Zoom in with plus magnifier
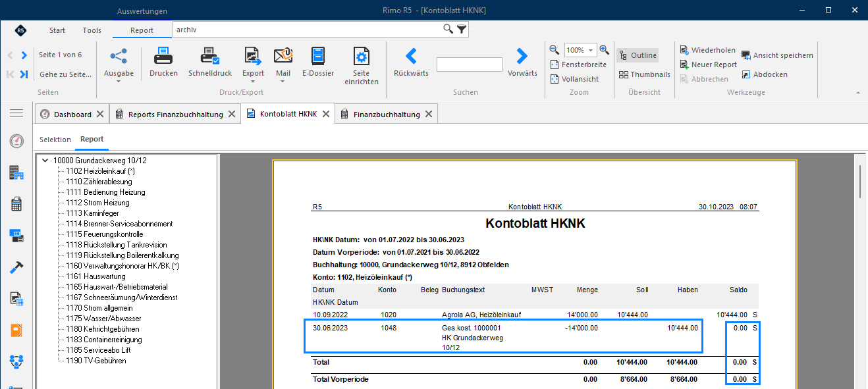 [604, 50]
